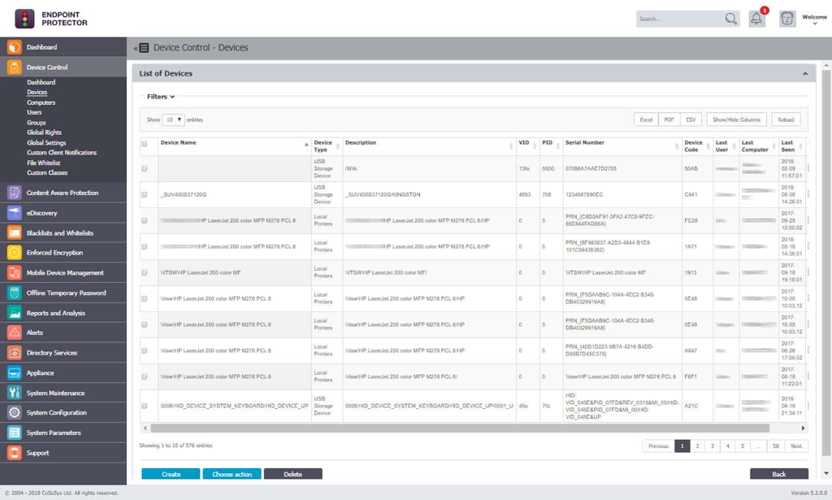Open the System Configuration gear icon
Screen dimensions: 832x500
pos(14,412)
